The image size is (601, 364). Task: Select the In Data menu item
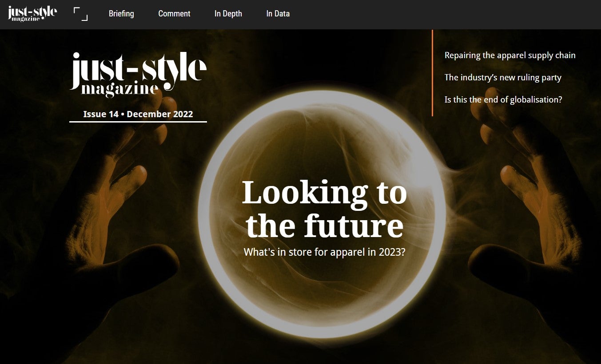click(278, 14)
